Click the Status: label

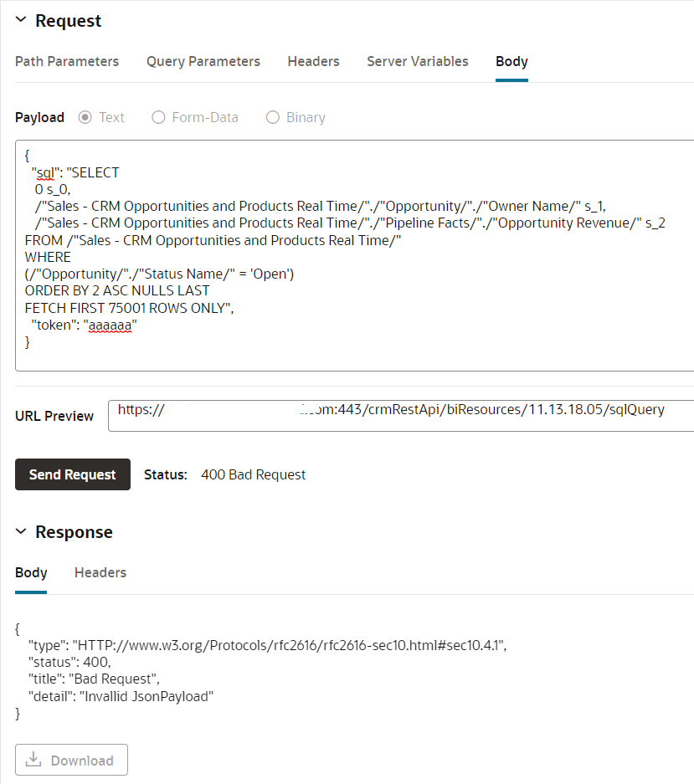tap(166, 474)
